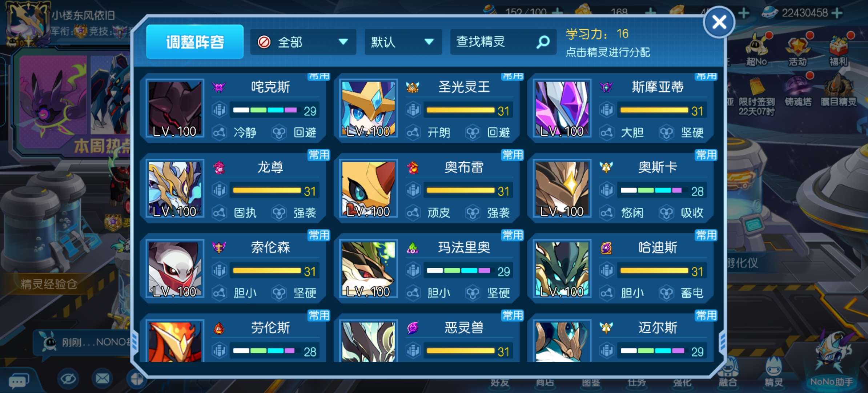Open the chat bubble icon
Image resolution: width=868 pixels, height=393 pixels.
(x=19, y=381)
